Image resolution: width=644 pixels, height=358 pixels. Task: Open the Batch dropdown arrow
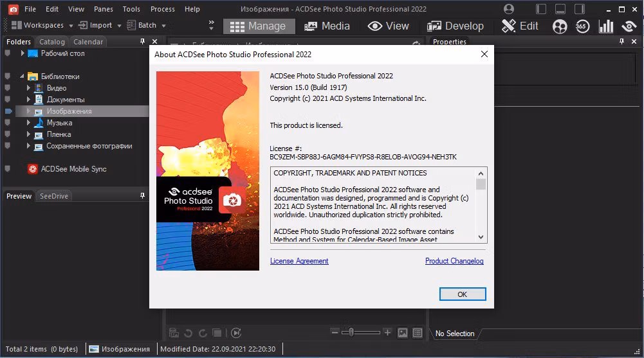(x=163, y=26)
